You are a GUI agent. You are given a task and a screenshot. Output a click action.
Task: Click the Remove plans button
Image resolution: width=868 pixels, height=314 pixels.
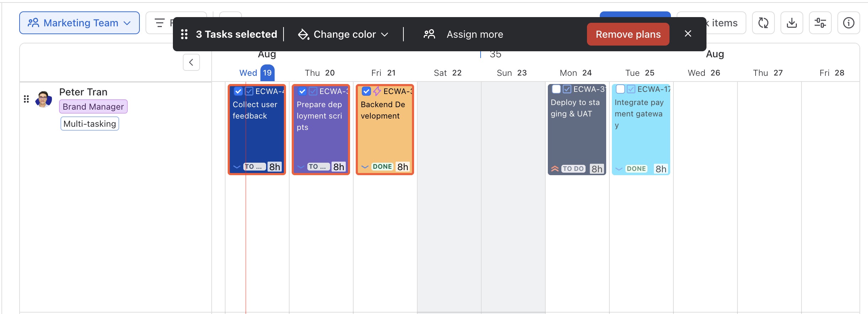(628, 34)
